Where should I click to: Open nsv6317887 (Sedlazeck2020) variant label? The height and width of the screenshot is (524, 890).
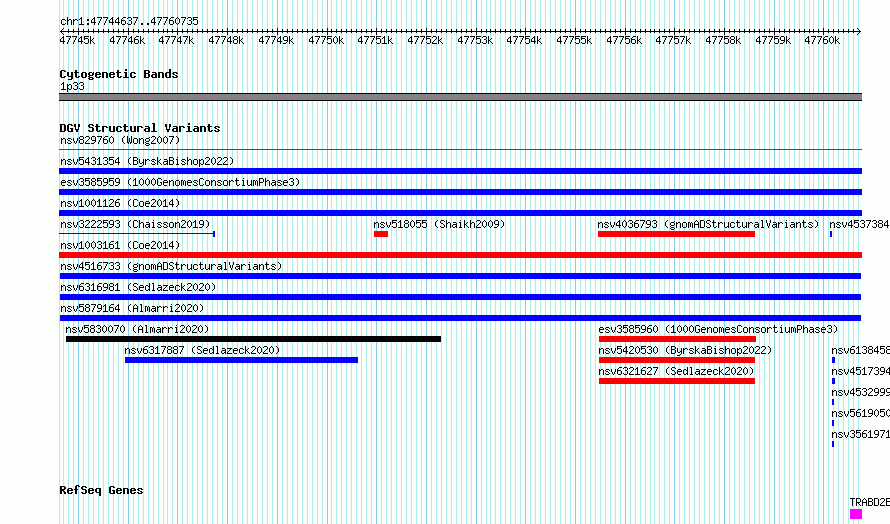[202, 350]
